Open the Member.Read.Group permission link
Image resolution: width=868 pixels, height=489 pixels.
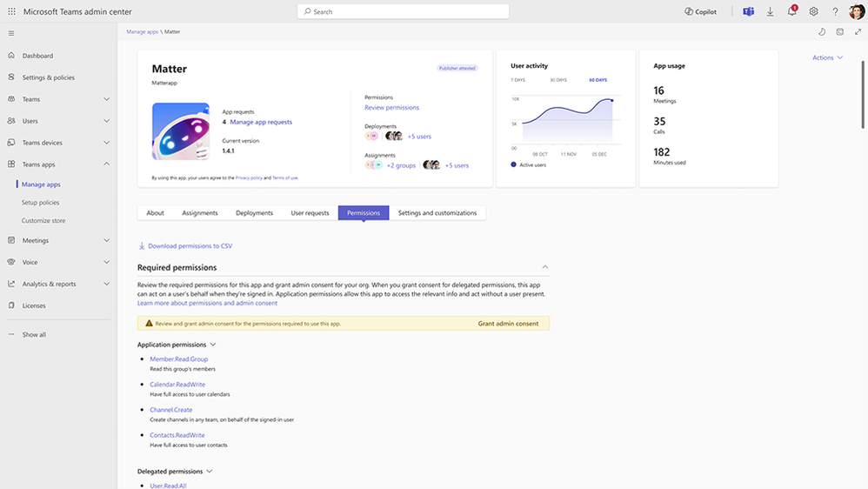[179, 358]
